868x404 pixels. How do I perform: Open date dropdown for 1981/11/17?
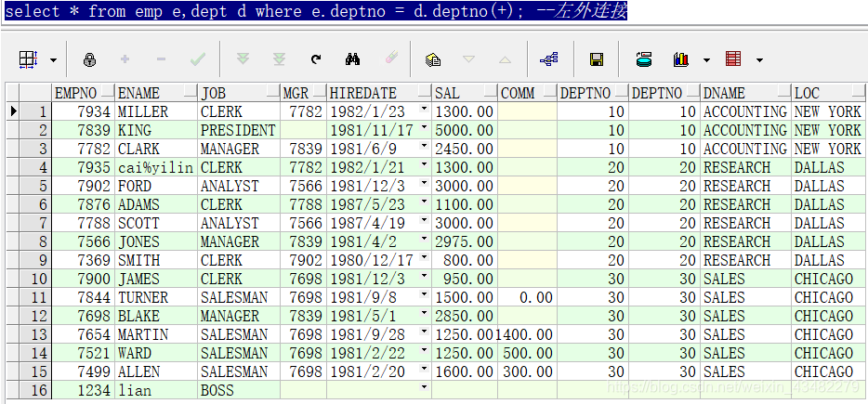coord(425,128)
